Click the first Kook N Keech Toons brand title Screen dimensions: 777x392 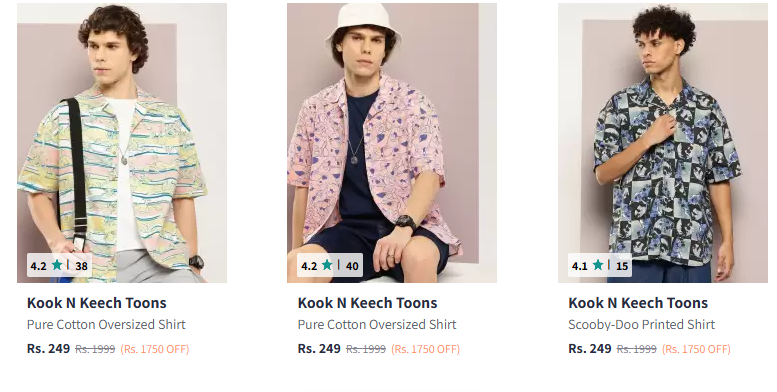click(97, 303)
